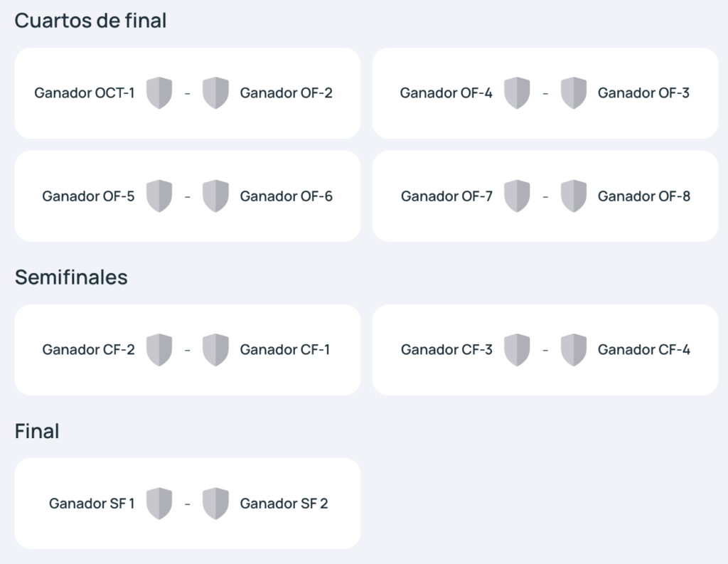Click the shield icon beside Ganador SF 2
This screenshot has width=728, height=564.
coord(215,504)
